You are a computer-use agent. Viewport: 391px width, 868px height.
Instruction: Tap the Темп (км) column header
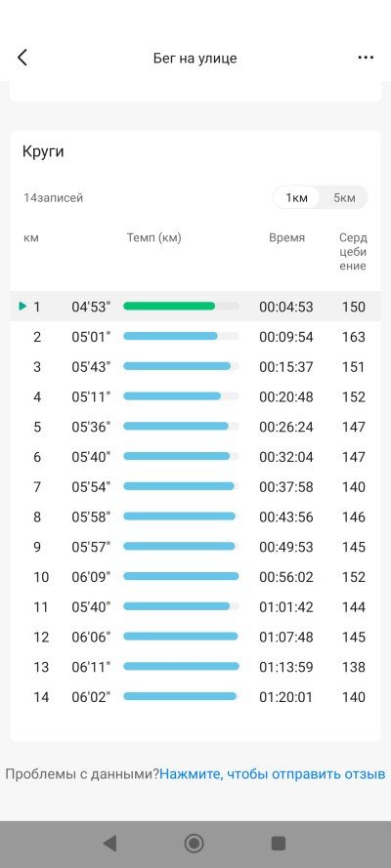(x=154, y=238)
